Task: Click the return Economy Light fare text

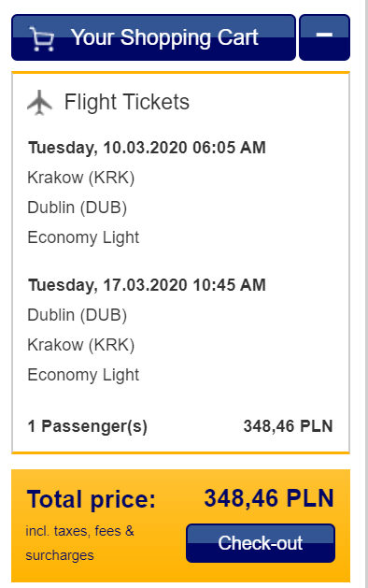Action: tap(83, 375)
